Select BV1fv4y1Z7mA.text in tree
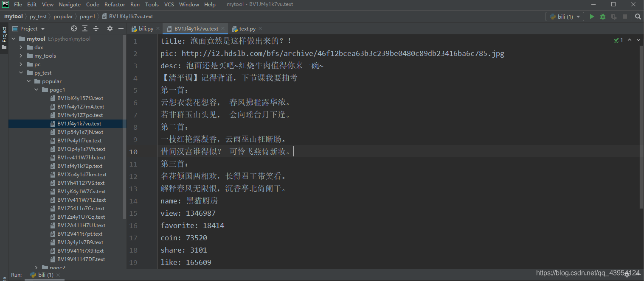 click(81, 106)
